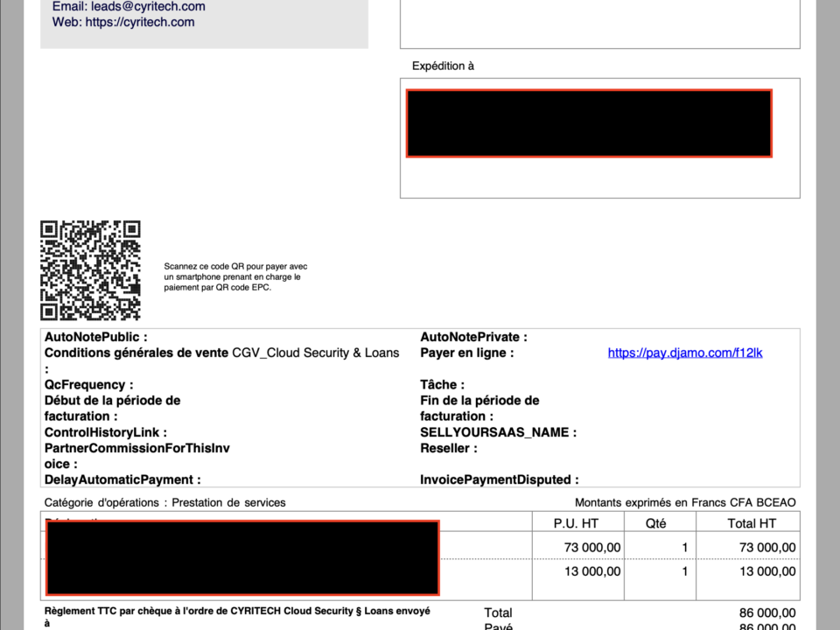Viewport: 840px width, 630px height.
Task: Select 'Conditions générales de vente' label
Action: [136, 353]
